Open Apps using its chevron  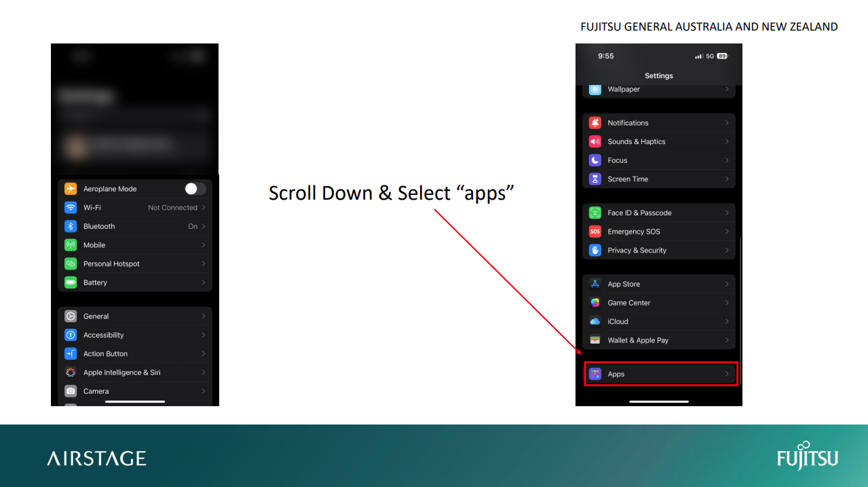pos(727,374)
